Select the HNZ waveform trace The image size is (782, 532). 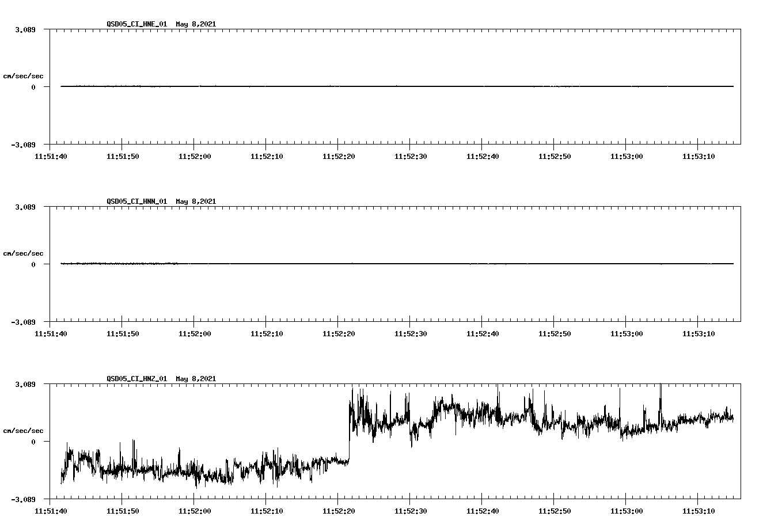coord(461,415)
